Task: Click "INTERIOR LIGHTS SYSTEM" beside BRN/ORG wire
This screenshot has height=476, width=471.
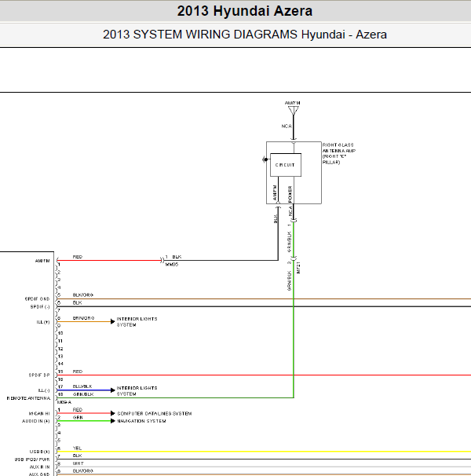Action: [137, 322]
